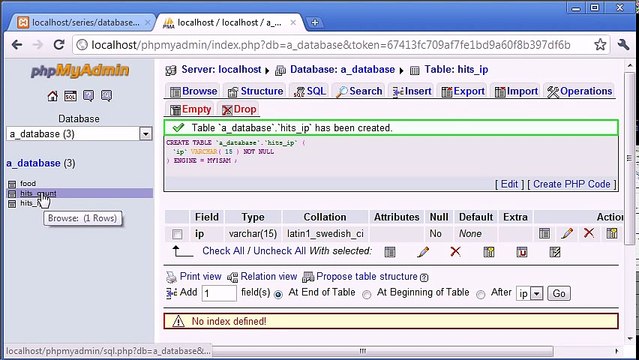This screenshot has height=360, width=639.
Task: Click the Edit query link
Action: pos(509,184)
